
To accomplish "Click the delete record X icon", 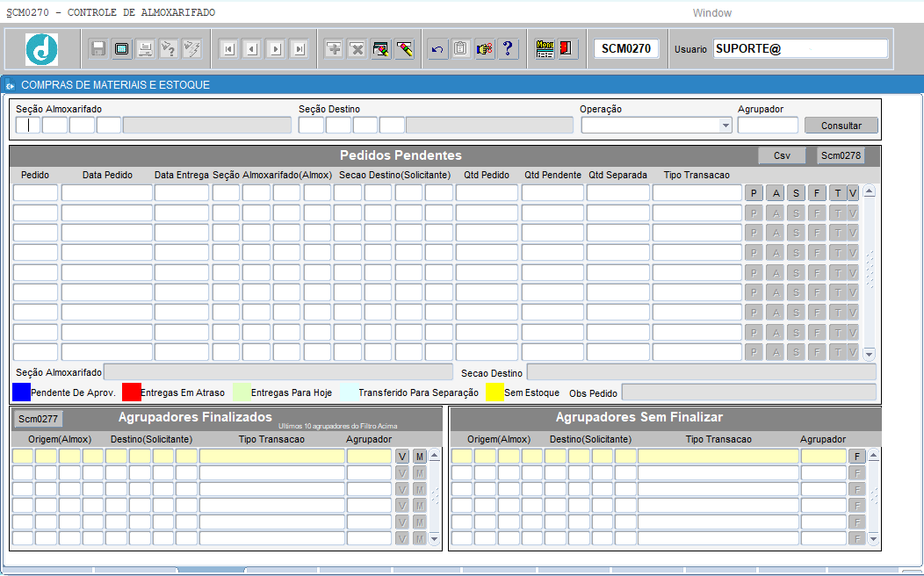I will 357,49.
